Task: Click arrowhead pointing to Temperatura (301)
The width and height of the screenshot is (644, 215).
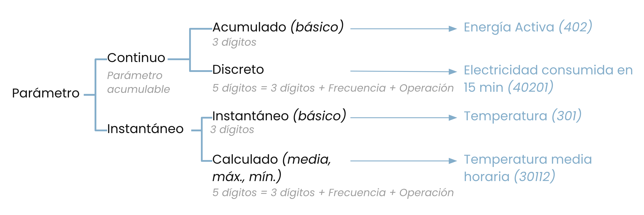Action: click(x=453, y=118)
